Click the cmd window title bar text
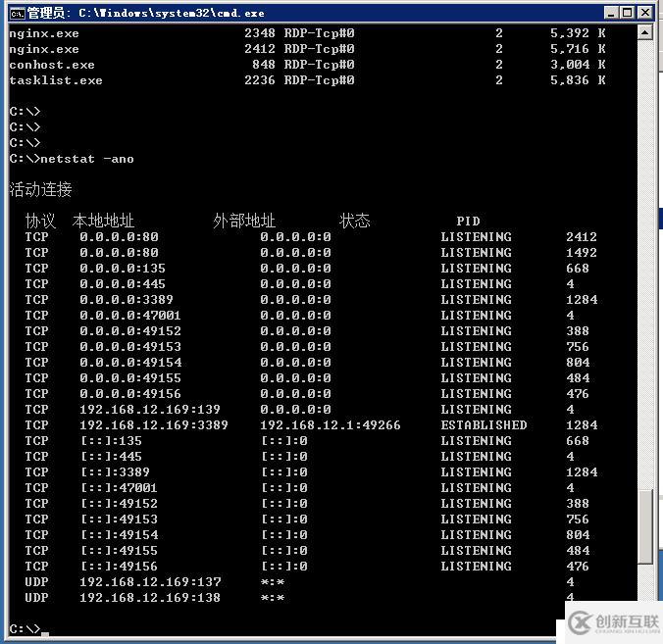 145,13
